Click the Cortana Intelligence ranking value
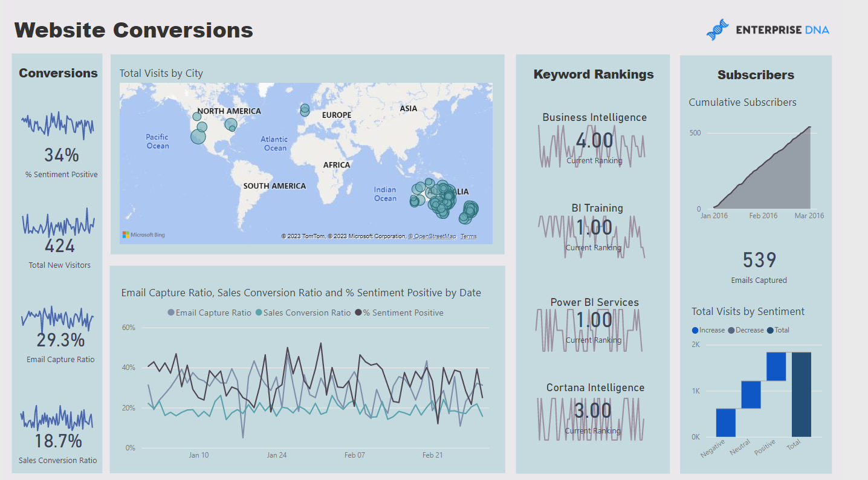The height and width of the screenshot is (480, 868). point(594,411)
